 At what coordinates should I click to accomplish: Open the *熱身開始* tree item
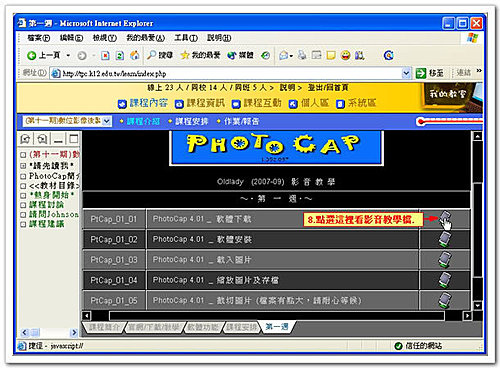pos(52,195)
